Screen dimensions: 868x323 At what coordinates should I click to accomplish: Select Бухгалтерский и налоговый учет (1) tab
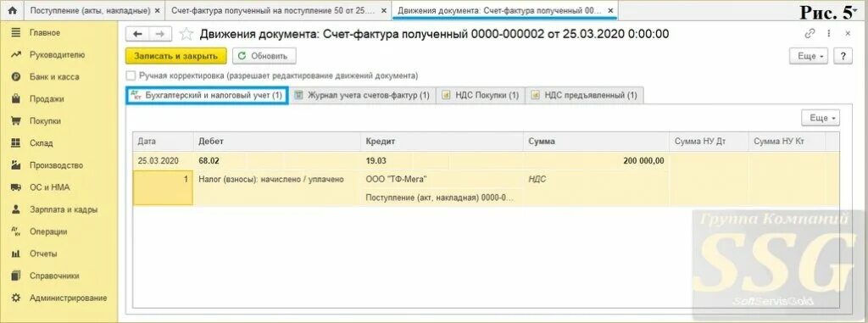pos(207,95)
